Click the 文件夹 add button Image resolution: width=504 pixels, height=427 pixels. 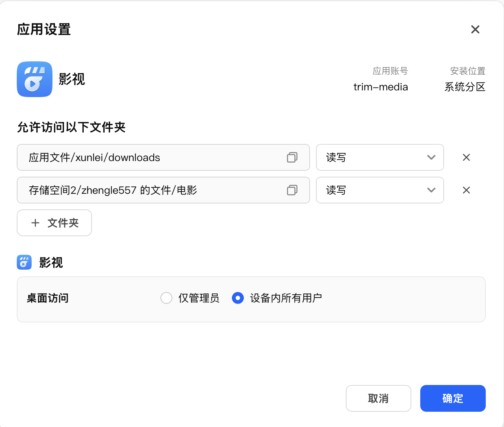(54, 223)
